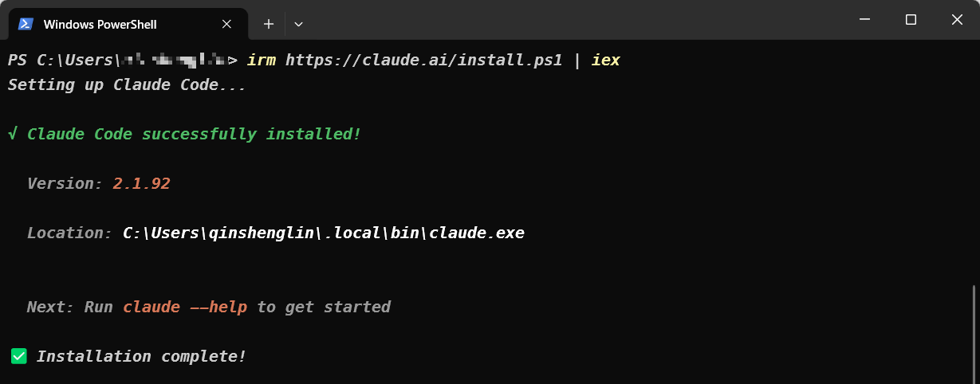Click the green checkbox emoji beside Installation complete

coord(18,356)
